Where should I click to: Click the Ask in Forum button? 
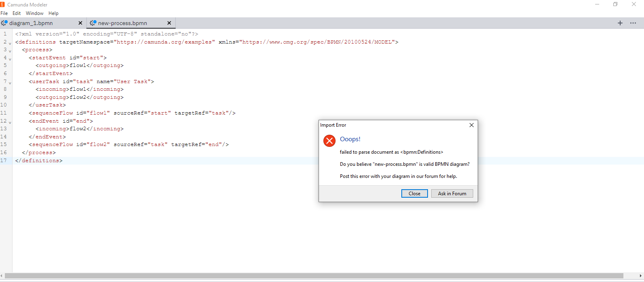[452, 194]
